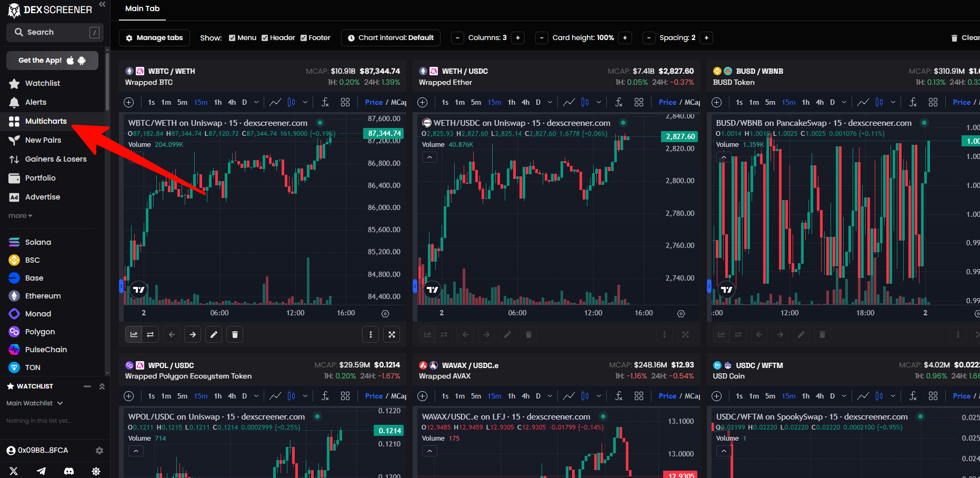Open Discord link icon in sidebar footer

(x=69, y=471)
